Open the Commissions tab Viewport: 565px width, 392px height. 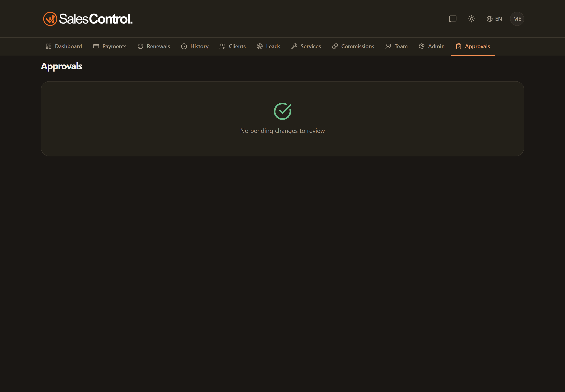click(353, 46)
